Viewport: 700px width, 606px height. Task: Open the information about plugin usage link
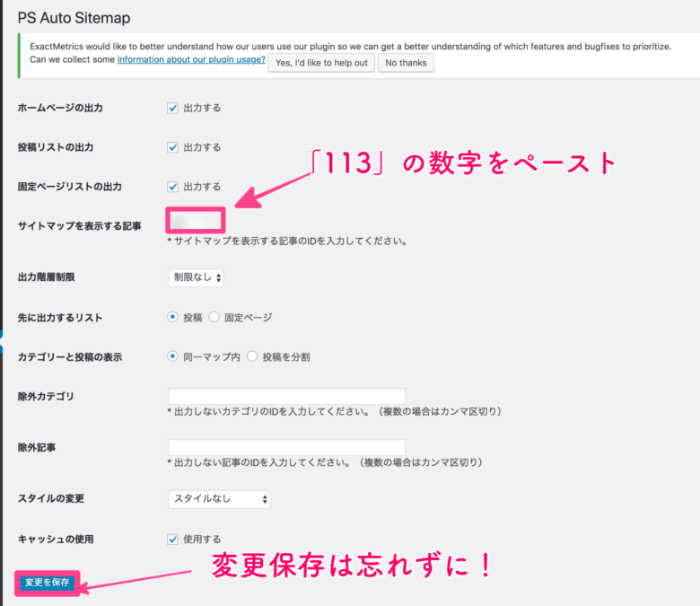click(191, 59)
